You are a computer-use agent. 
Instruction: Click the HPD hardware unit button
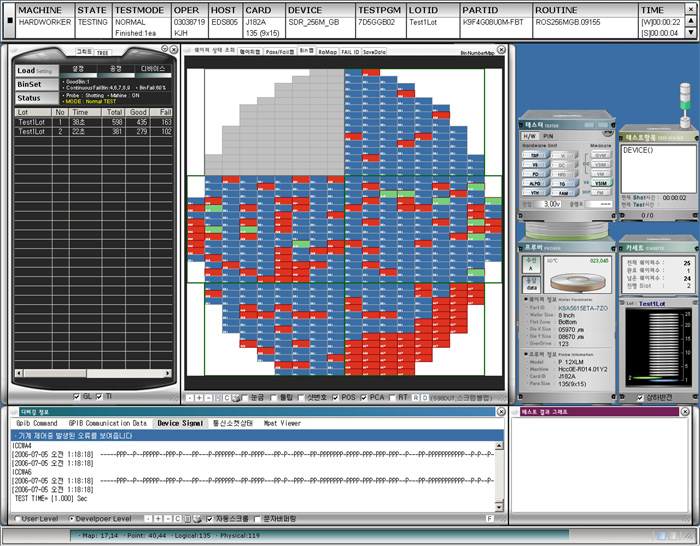563,174
